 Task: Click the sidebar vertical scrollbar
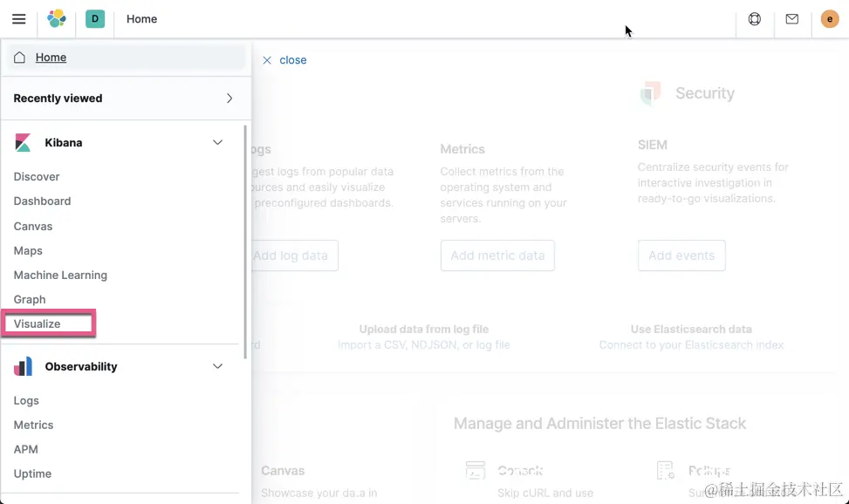coord(245,242)
